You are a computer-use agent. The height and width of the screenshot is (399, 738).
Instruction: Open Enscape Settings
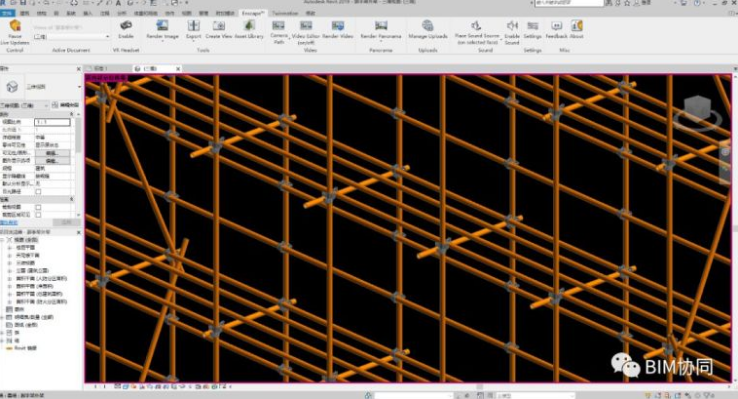[532, 25]
